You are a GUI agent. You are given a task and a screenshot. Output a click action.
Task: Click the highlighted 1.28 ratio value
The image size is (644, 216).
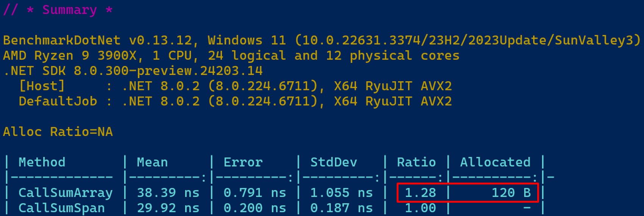420,193
